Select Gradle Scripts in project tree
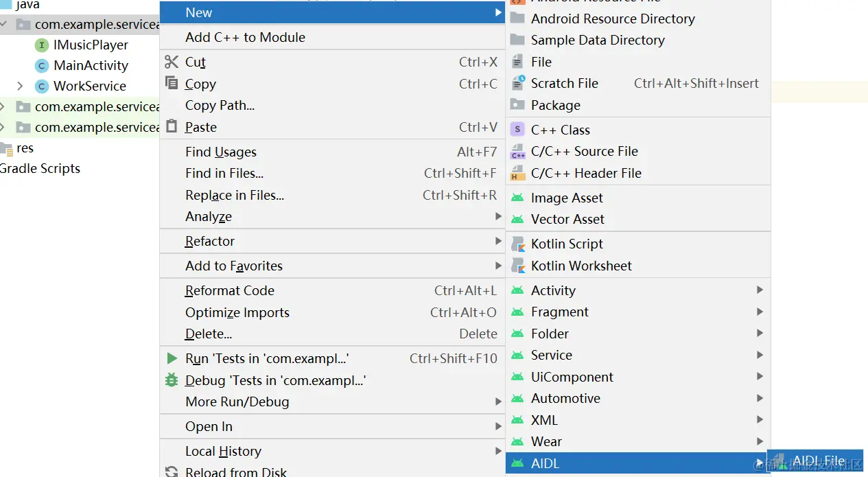Image resolution: width=868 pixels, height=477 pixels. pyautogui.click(x=40, y=168)
